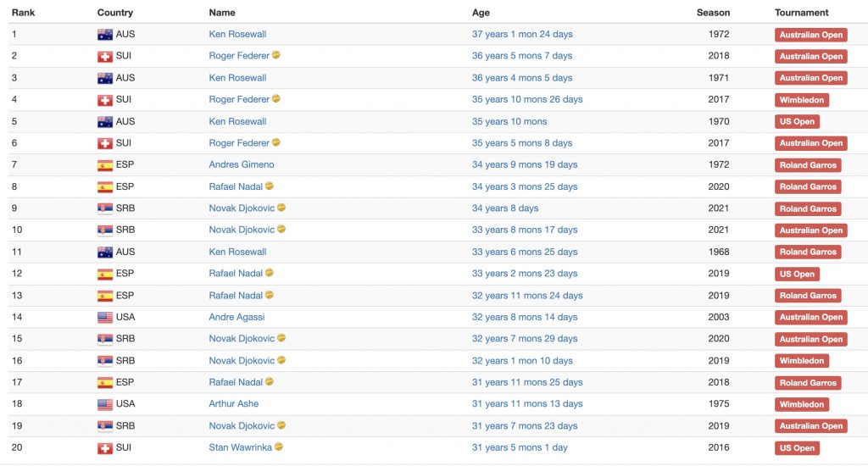This screenshot has width=868, height=466.
Task: Click Roland Garros badge in rank 7 row
Action: pos(808,165)
